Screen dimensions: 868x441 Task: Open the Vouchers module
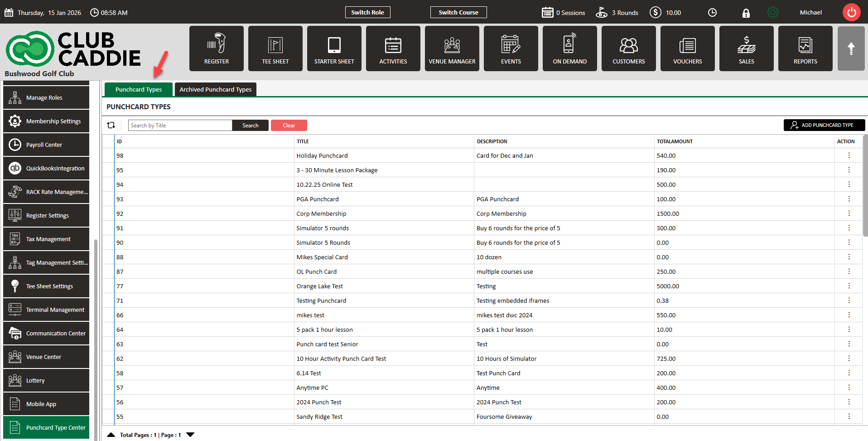coord(687,48)
